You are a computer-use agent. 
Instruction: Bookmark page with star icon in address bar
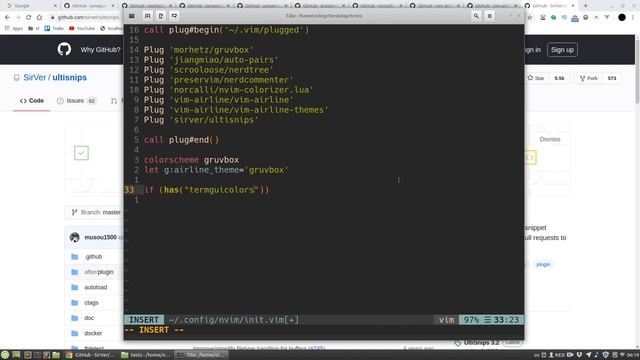(530, 18)
